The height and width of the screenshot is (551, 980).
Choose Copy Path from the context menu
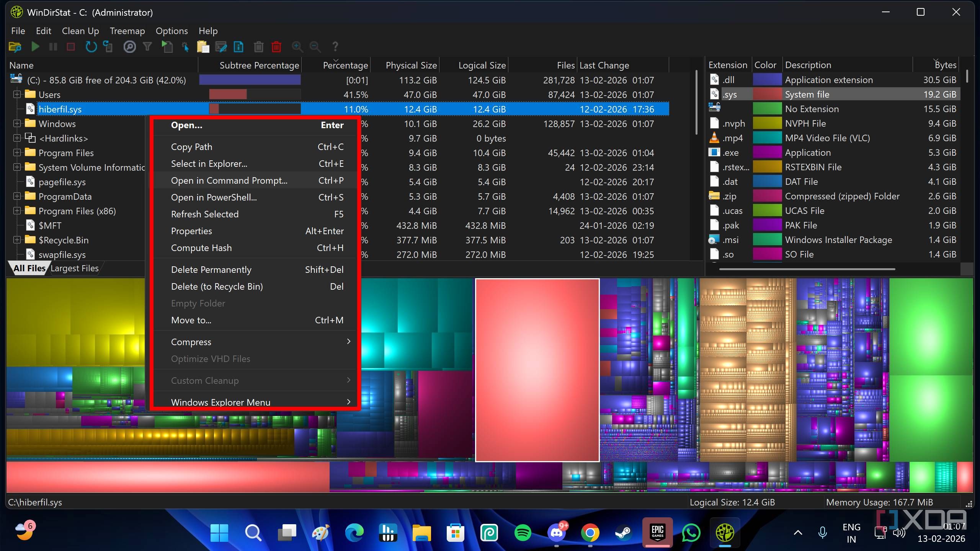click(255, 147)
